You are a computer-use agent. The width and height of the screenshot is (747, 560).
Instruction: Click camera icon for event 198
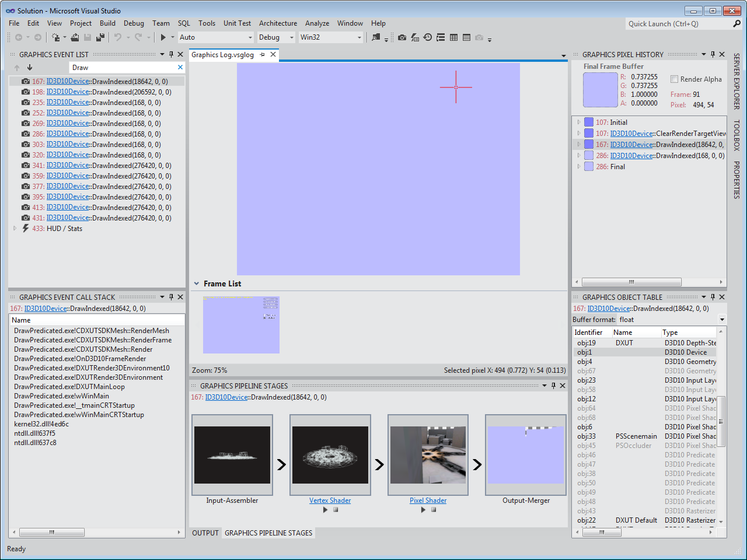[x=26, y=92]
